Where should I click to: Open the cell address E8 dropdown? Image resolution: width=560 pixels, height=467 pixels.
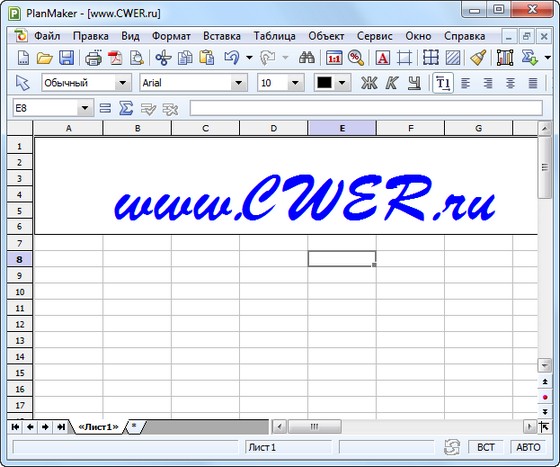pos(85,108)
